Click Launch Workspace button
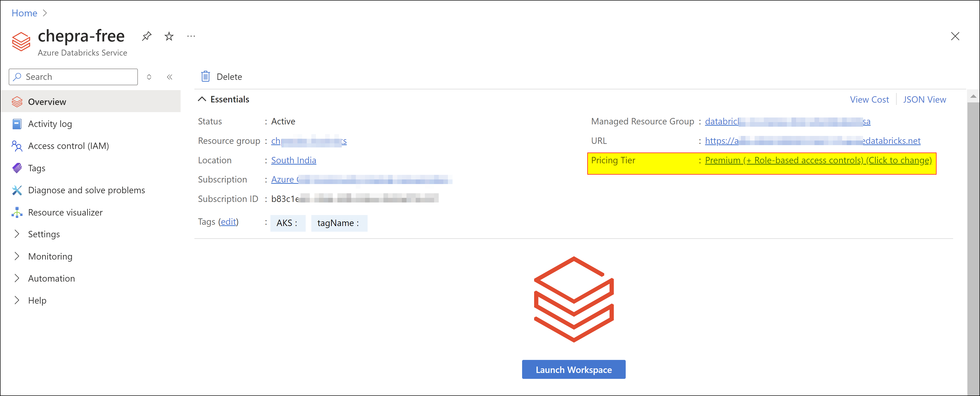The height and width of the screenshot is (396, 980). click(573, 369)
